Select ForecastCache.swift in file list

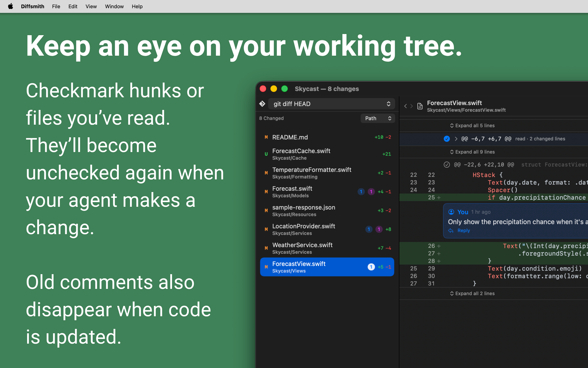(x=327, y=154)
